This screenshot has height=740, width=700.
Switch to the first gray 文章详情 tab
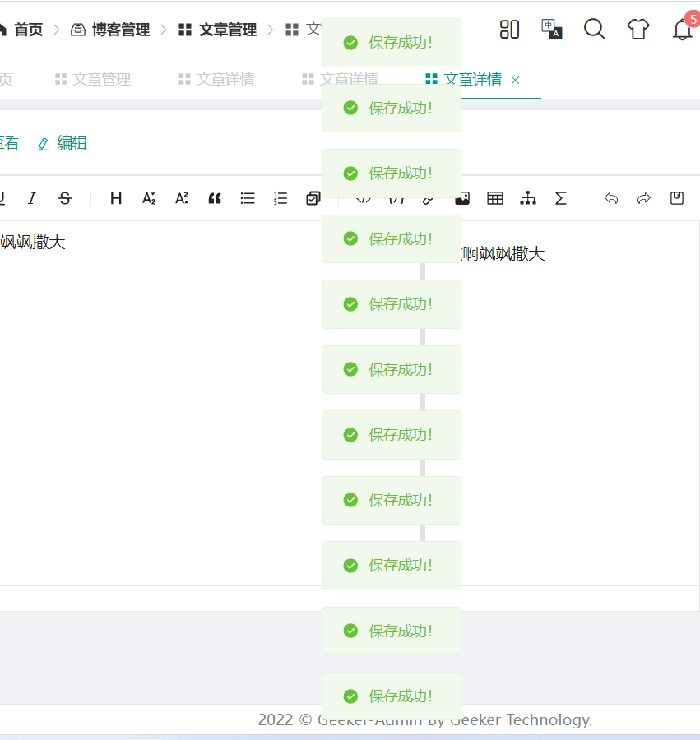tap(216, 79)
